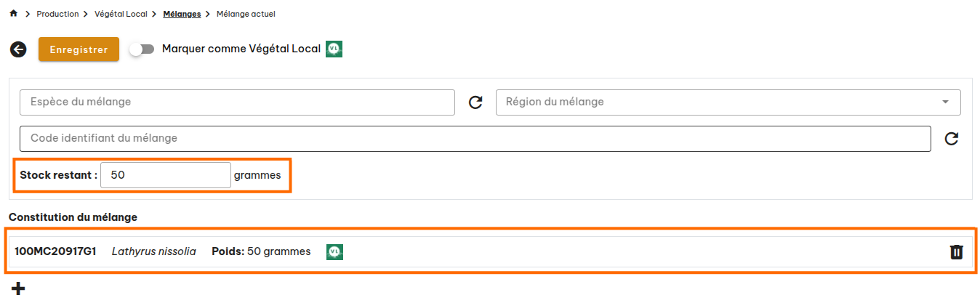Navigate to Végétal Local breadcrumb
The height and width of the screenshot is (303, 980).
121,14
